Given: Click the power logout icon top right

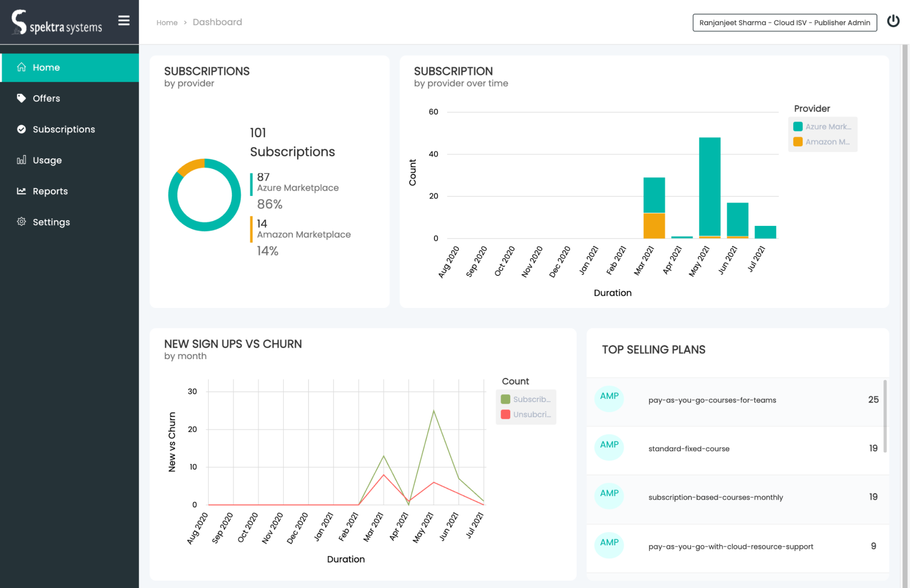Looking at the screenshot, I should (894, 21).
